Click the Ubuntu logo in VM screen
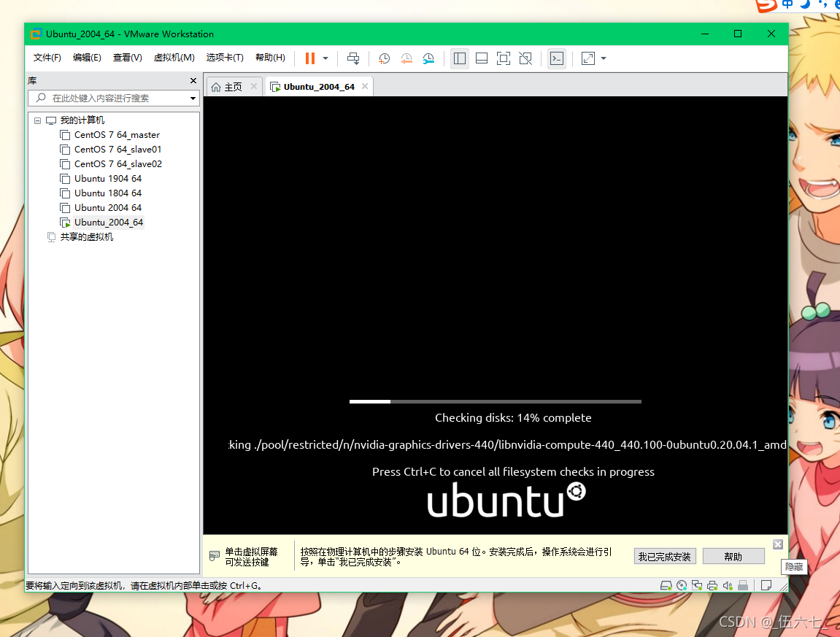This screenshot has width=840, height=637. (506, 499)
